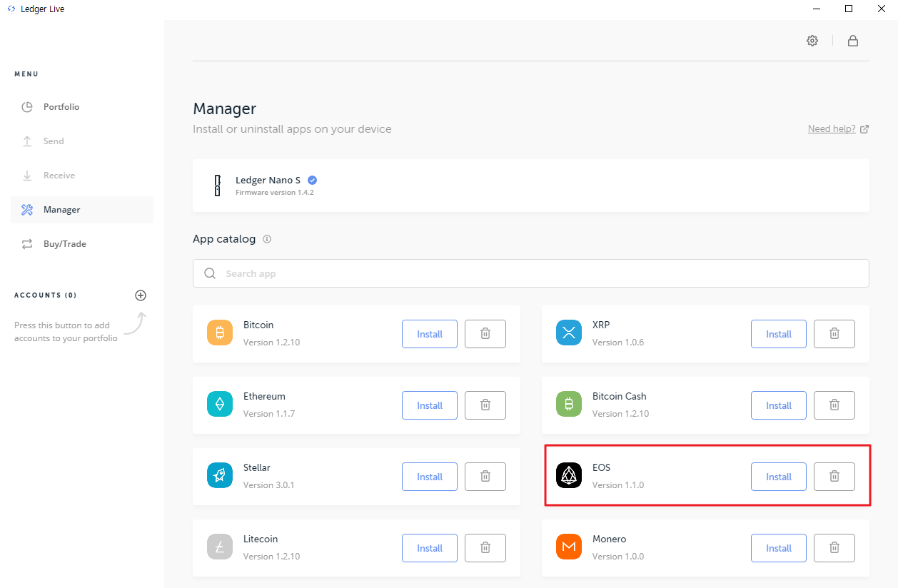Open Buy/Trade from the sidebar
The image size is (898, 588).
pos(82,244)
